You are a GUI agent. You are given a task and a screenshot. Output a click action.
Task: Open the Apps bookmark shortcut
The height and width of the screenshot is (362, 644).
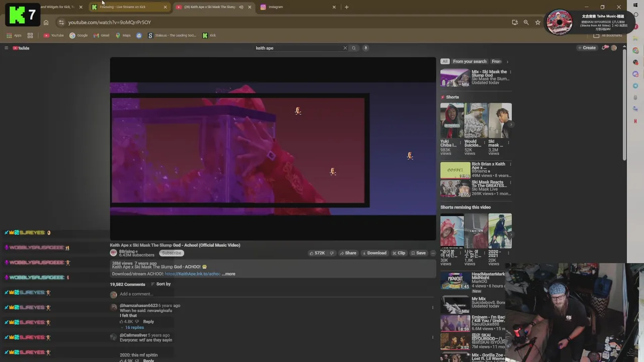14,35
